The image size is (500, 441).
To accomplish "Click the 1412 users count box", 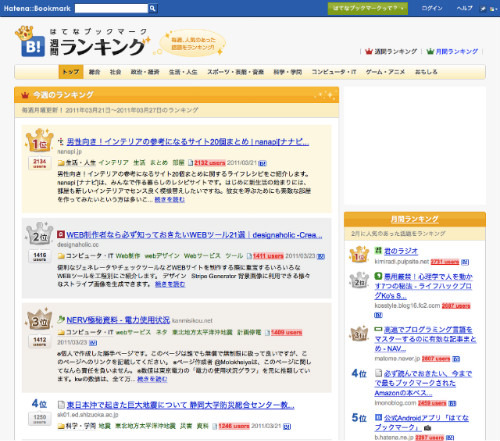I will click(40, 341).
